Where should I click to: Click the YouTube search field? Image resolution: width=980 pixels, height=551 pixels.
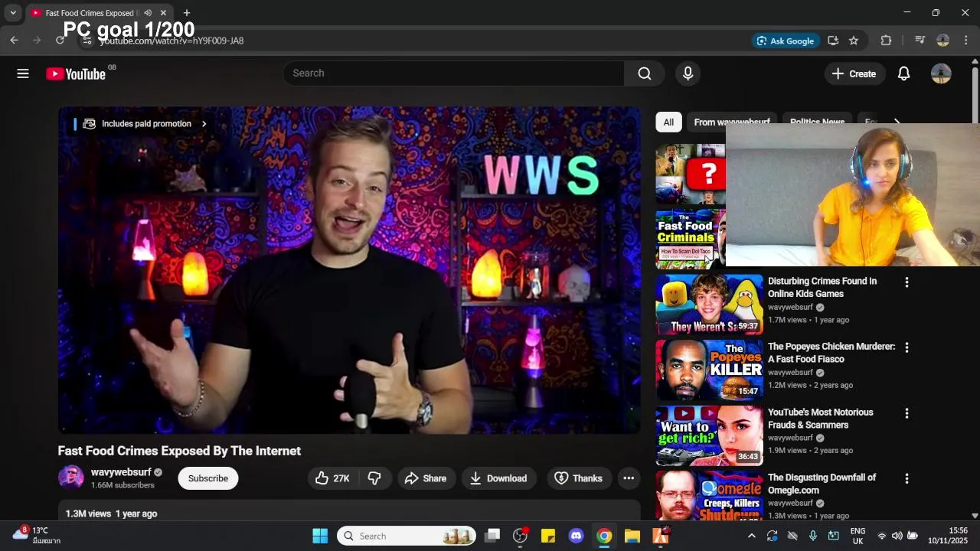click(453, 73)
